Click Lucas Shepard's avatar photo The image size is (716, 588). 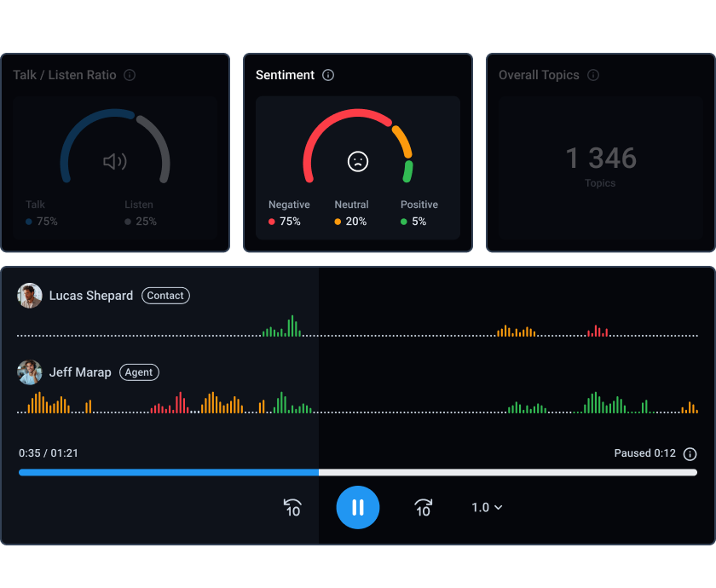coord(30,296)
